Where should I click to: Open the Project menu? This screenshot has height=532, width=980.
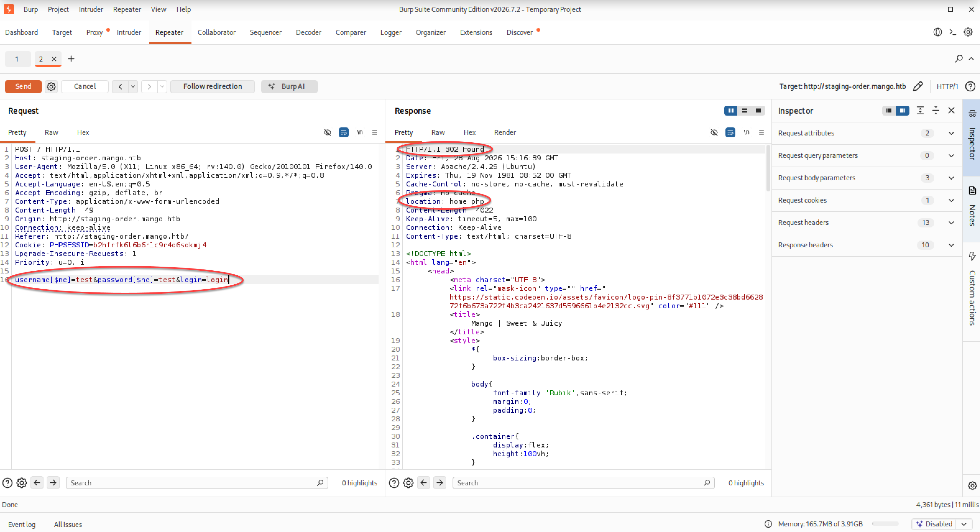pyautogui.click(x=58, y=9)
